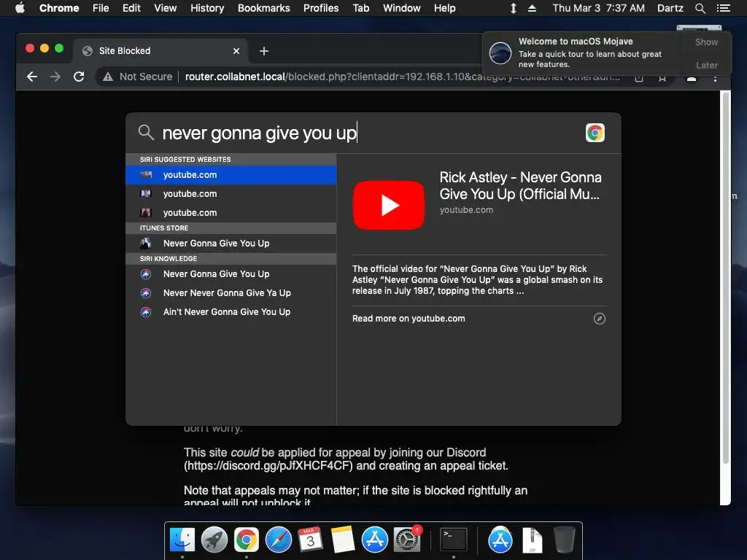Open Google Chrome from the Dock
Screen dimensions: 747x560
pos(247,540)
